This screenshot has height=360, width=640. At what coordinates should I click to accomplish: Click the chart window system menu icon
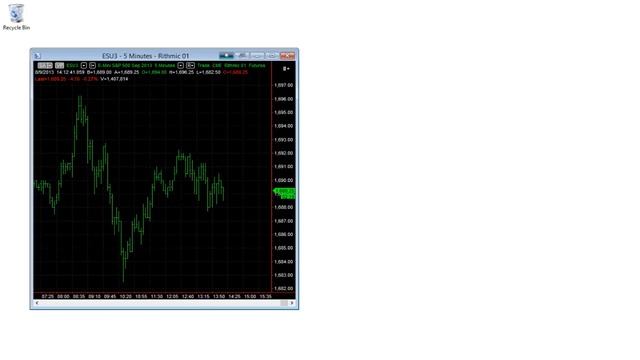point(37,56)
